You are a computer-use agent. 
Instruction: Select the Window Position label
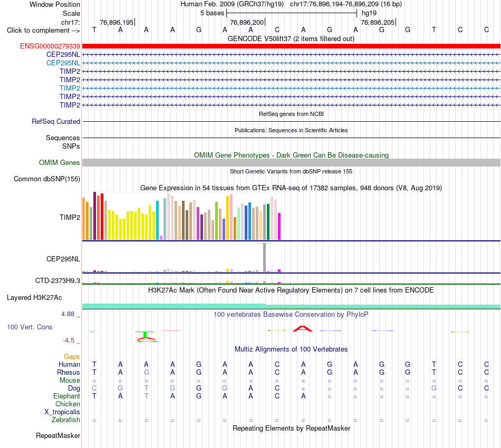pos(55,4)
